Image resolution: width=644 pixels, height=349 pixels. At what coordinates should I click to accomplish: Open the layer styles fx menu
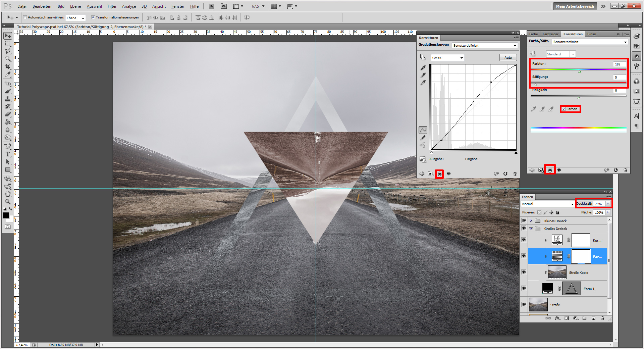pos(557,318)
